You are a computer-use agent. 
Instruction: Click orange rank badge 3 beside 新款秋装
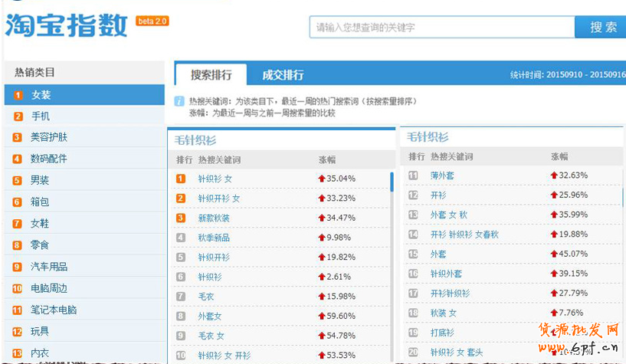click(x=181, y=218)
